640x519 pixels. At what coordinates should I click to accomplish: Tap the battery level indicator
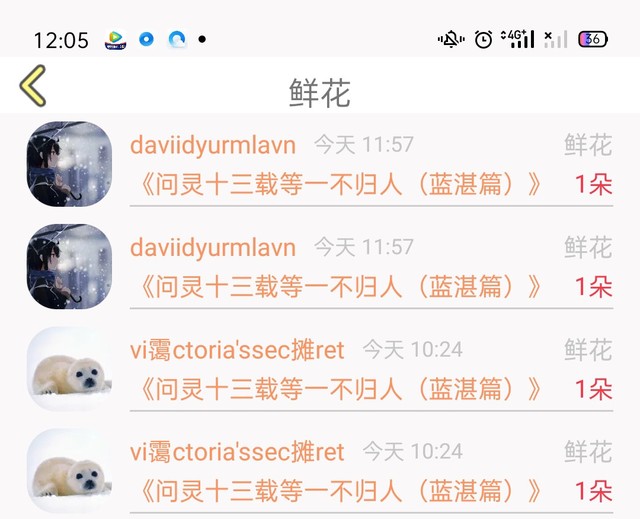pyautogui.click(x=593, y=40)
